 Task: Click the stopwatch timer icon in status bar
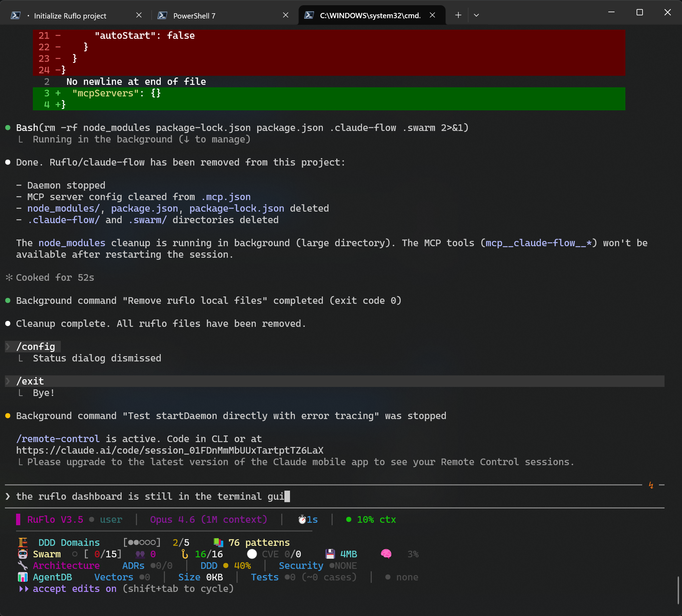point(302,520)
